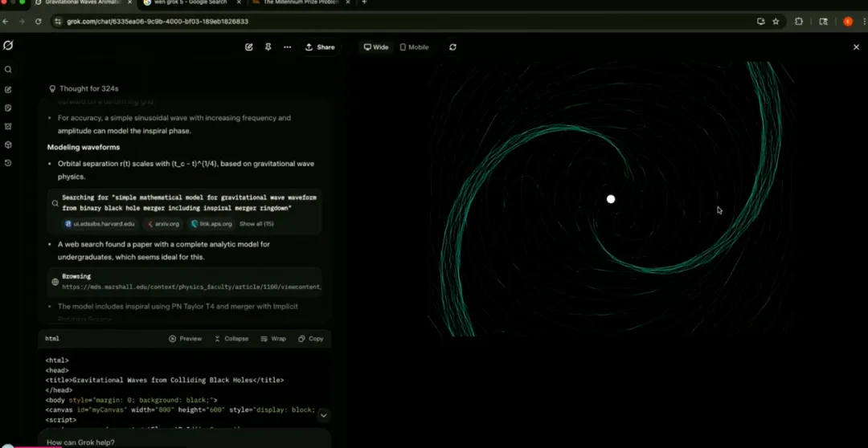Image resolution: width=868 pixels, height=448 pixels.
Task: Collapse the html code block
Action: (x=231, y=339)
